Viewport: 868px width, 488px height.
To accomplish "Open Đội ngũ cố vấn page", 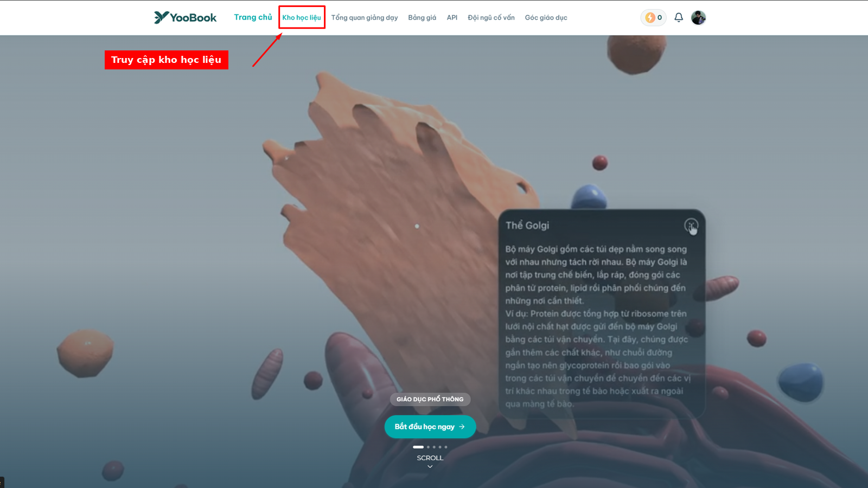I will [491, 17].
